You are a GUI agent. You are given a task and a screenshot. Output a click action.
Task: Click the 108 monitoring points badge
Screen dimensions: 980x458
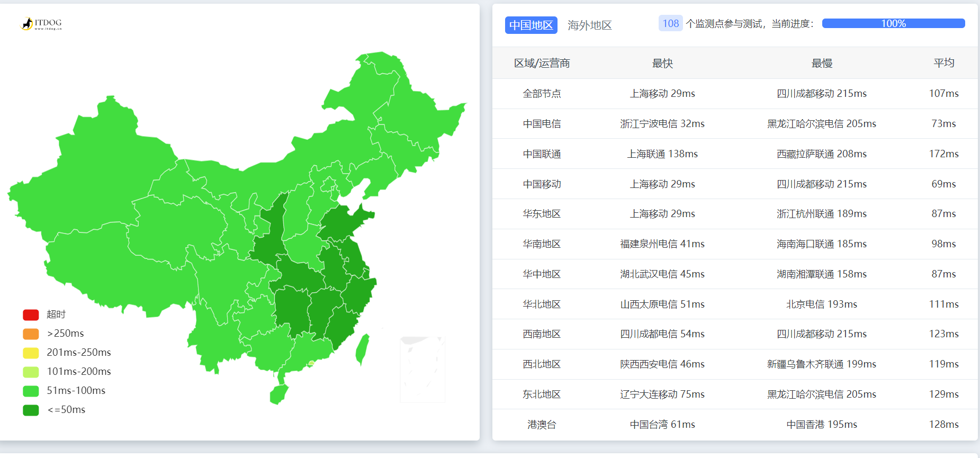pos(670,24)
